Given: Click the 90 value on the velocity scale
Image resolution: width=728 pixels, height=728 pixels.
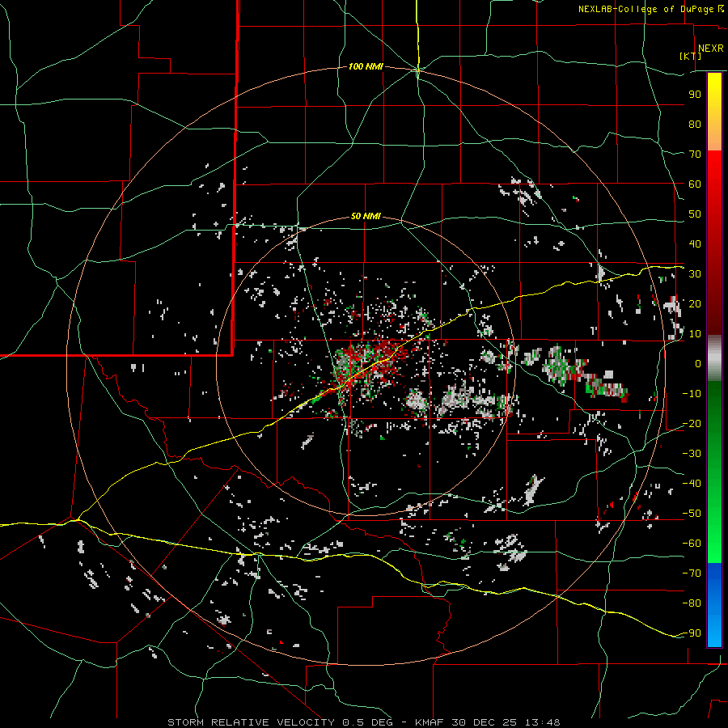Looking at the screenshot, I should click(695, 95).
